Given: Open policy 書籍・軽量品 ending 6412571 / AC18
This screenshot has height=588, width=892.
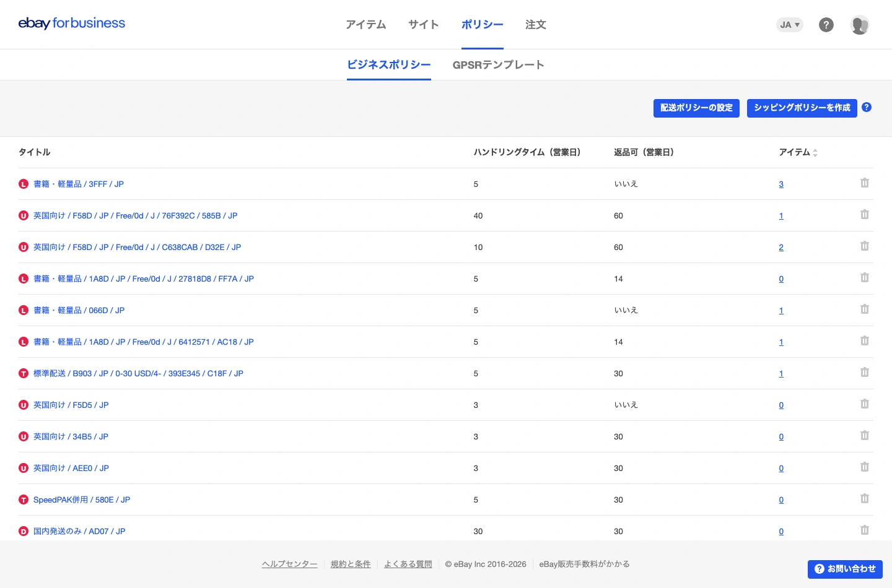Looking at the screenshot, I should click(x=144, y=342).
